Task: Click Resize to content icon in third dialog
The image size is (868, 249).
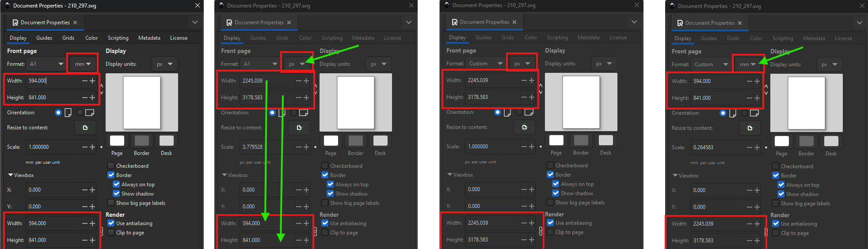Action: coord(525,127)
